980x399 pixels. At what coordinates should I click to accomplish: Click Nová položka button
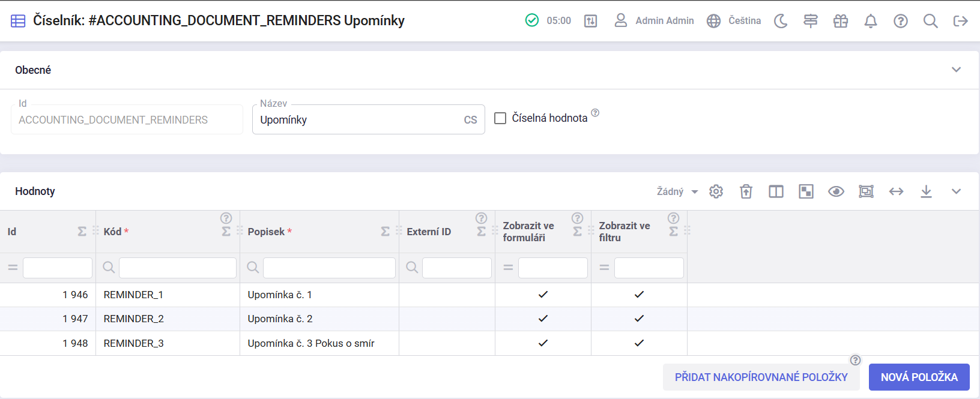919,377
